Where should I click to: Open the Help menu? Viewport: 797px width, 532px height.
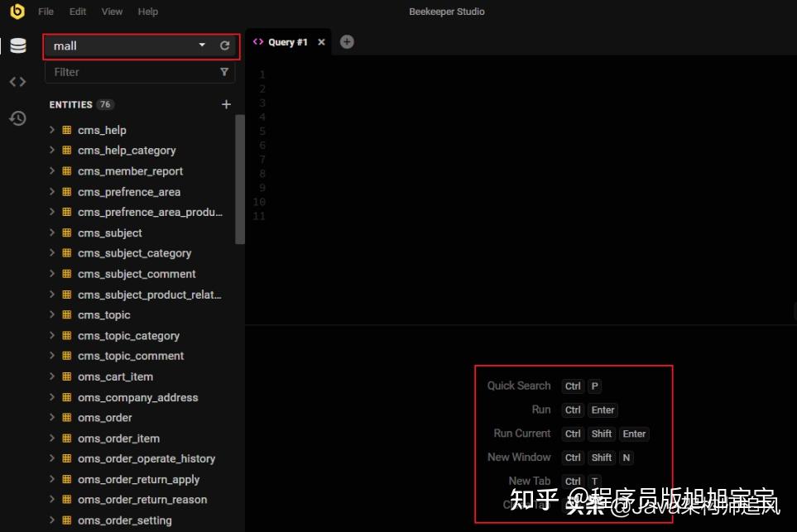coord(148,12)
